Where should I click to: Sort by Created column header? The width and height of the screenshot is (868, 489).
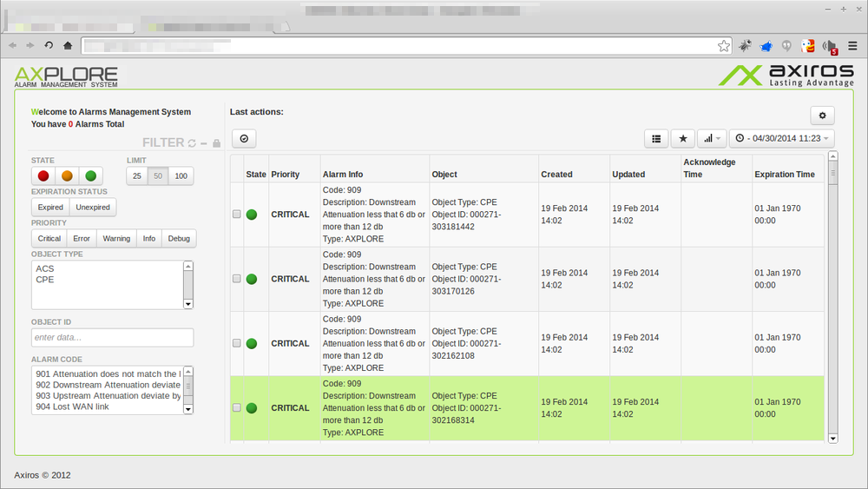(557, 175)
